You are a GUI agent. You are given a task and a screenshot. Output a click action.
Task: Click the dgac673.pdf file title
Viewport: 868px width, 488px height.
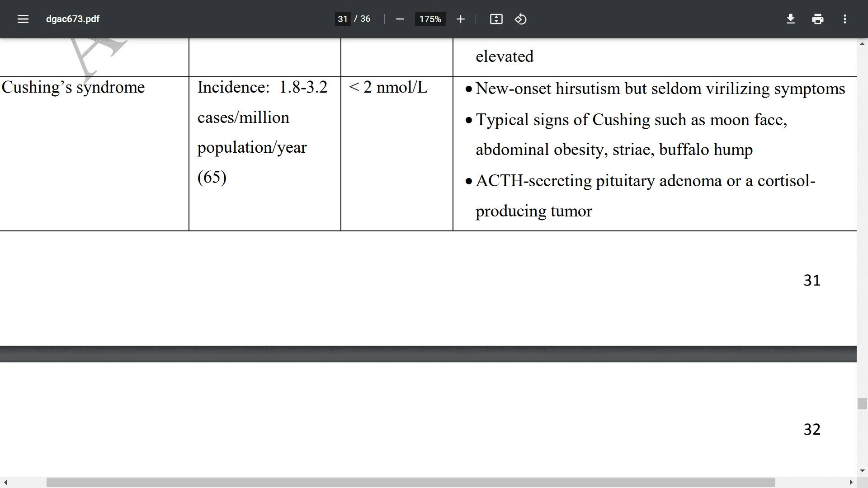pos(73,19)
